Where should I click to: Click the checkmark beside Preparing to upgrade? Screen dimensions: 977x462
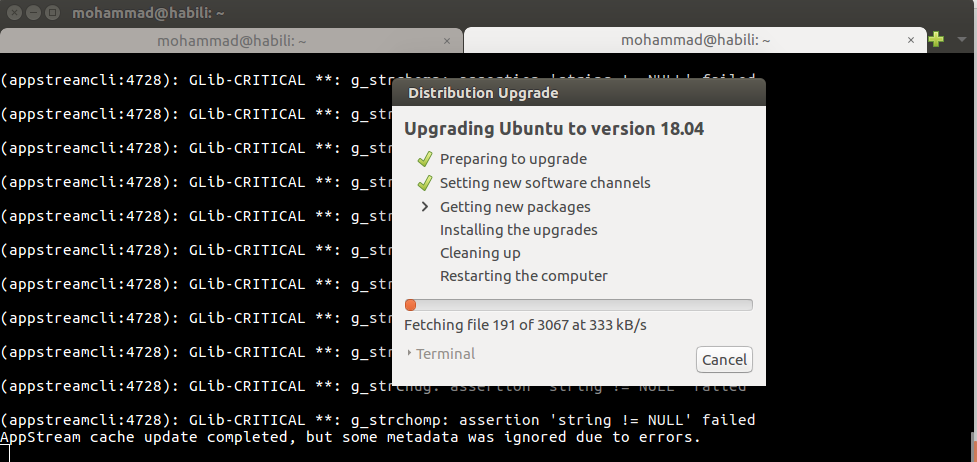[424, 159]
